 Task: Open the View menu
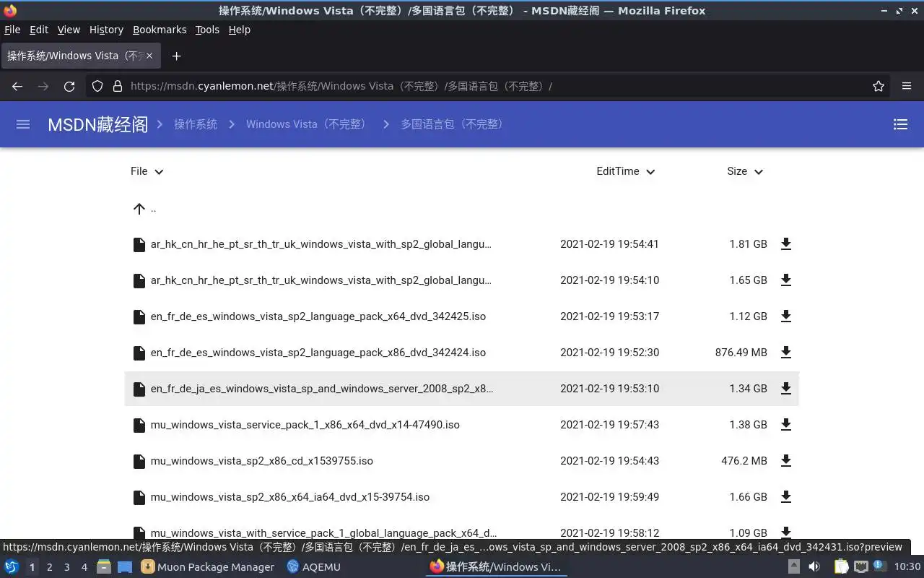pyautogui.click(x=69, y=30)
